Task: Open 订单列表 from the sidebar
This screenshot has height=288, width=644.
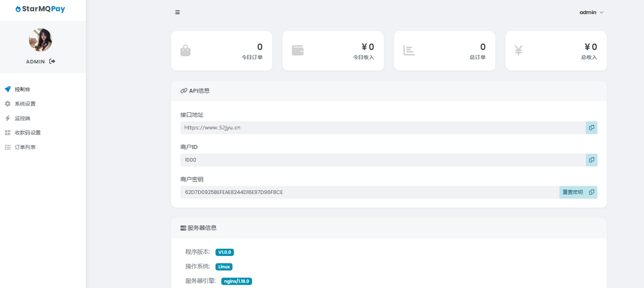Action: (25, 147)
